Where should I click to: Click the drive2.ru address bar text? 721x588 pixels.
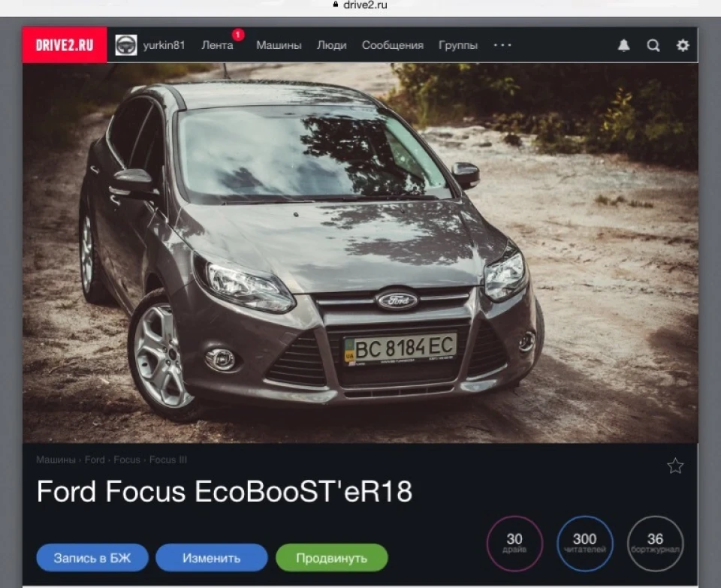[365, 5]
